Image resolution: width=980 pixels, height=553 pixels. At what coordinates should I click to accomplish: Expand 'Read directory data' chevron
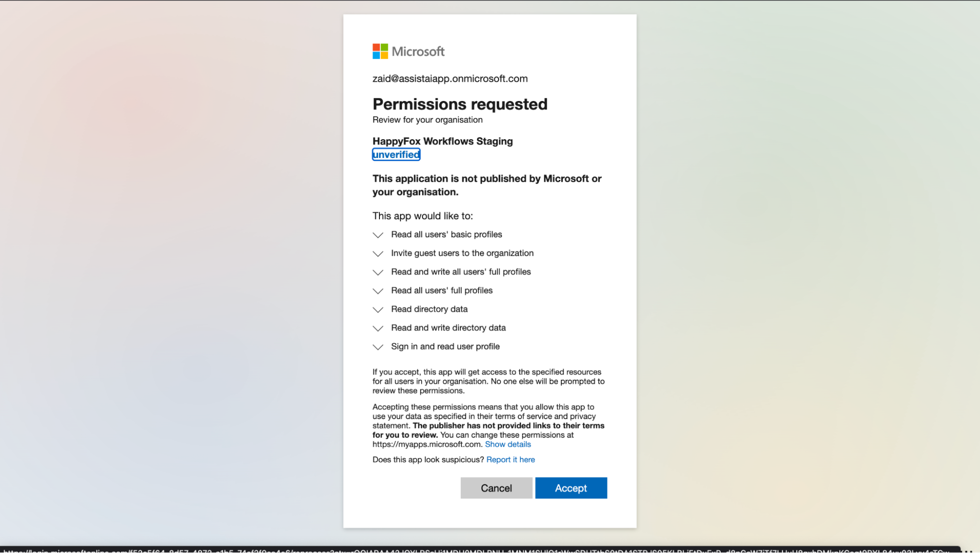coord(378,310)
